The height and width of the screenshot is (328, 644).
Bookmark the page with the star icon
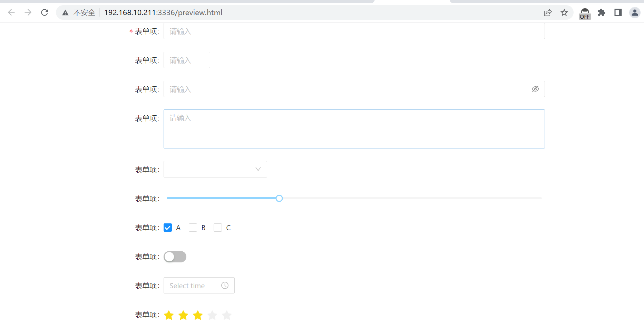pos(565,12)
